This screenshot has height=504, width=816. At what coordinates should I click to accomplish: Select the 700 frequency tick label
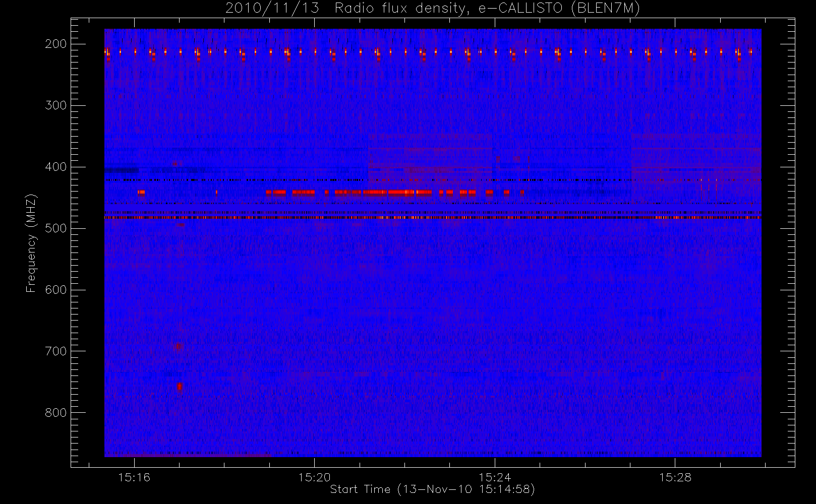click(56, 351)
